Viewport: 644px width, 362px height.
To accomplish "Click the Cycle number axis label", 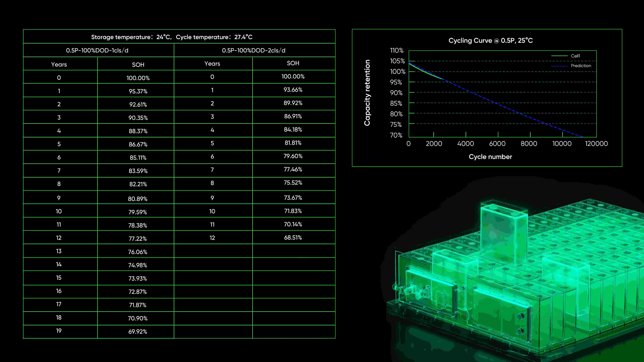I will (490, 157).
